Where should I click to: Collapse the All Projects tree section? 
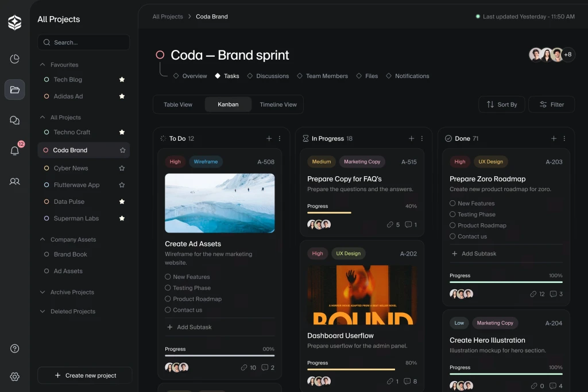point(42,117)
